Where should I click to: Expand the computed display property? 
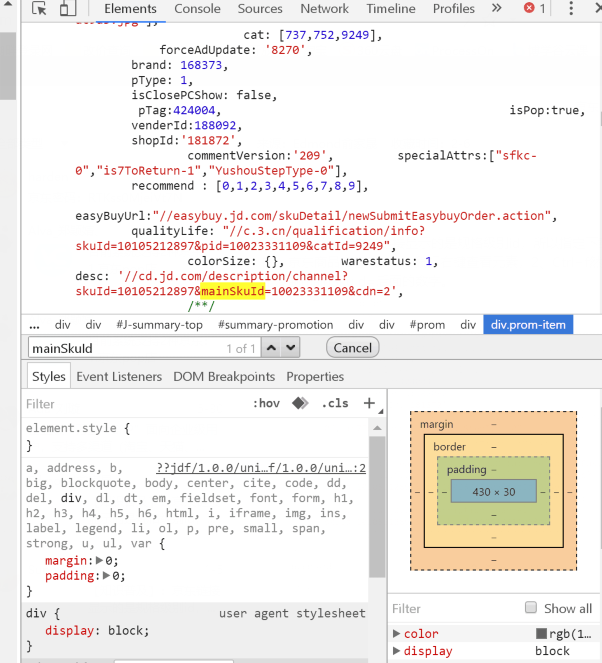pyautogui.click(x=397, y=651)
